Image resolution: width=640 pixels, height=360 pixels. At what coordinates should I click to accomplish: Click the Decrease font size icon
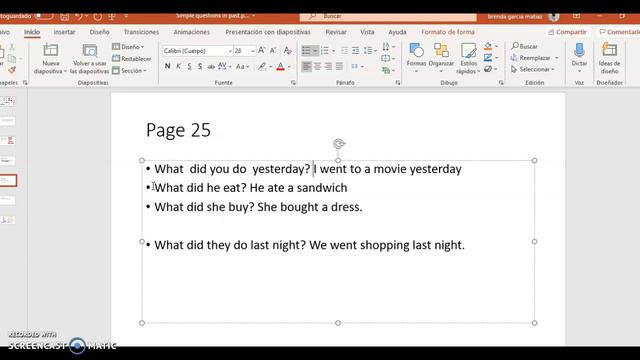[273, 50]
